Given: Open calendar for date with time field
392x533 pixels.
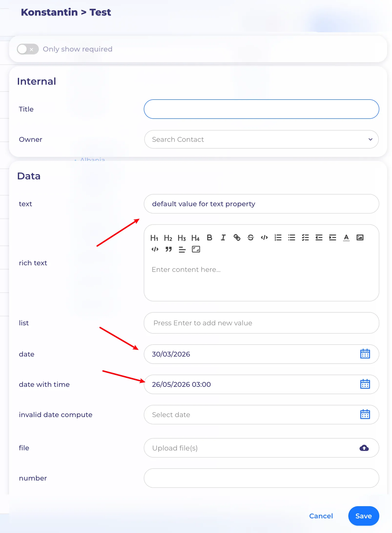Looking at the screenshot, I should [365, 384].
